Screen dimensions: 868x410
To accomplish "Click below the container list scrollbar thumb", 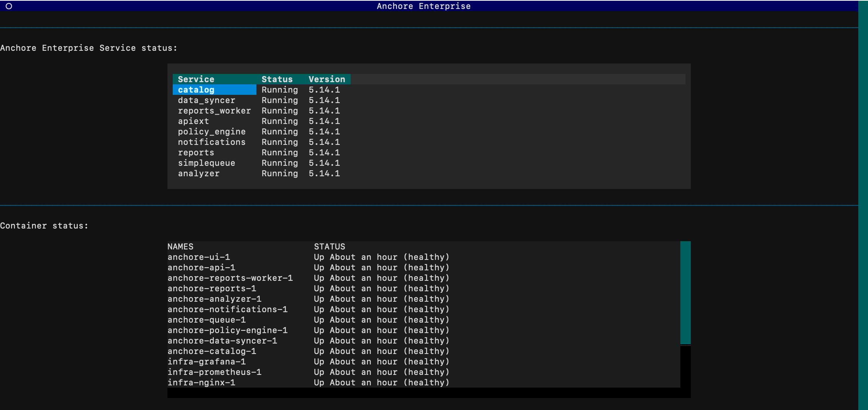I will 685,367.
